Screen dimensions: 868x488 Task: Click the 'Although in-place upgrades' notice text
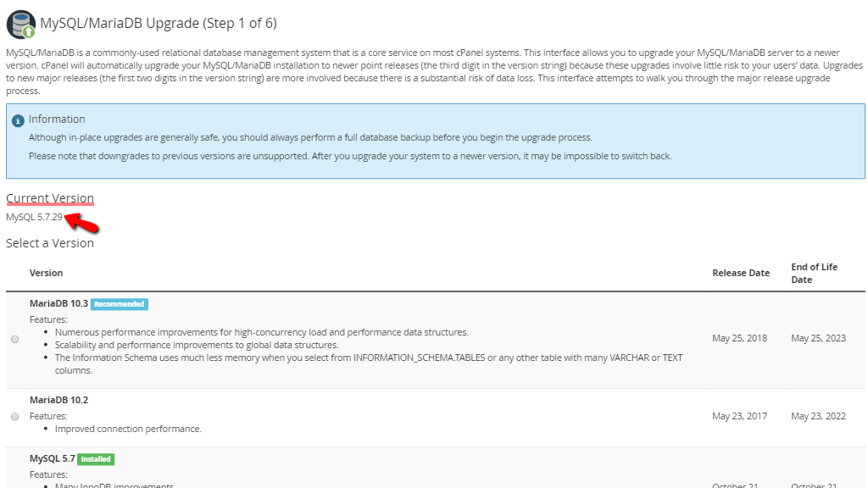coord(310,138)
